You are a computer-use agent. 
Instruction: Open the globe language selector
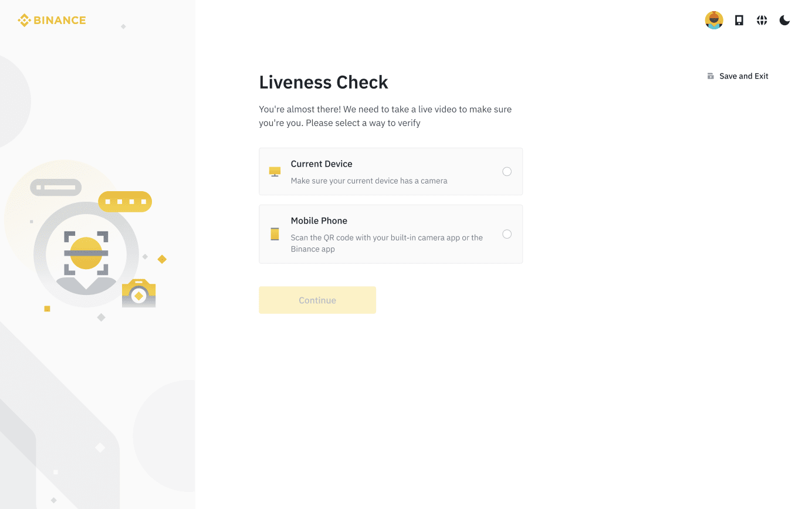pos(762,21)
